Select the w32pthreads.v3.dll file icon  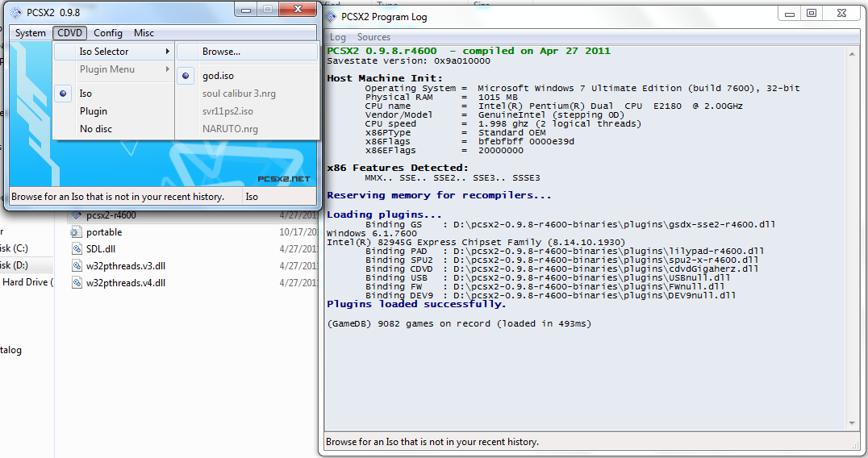(x=77, y=266)
